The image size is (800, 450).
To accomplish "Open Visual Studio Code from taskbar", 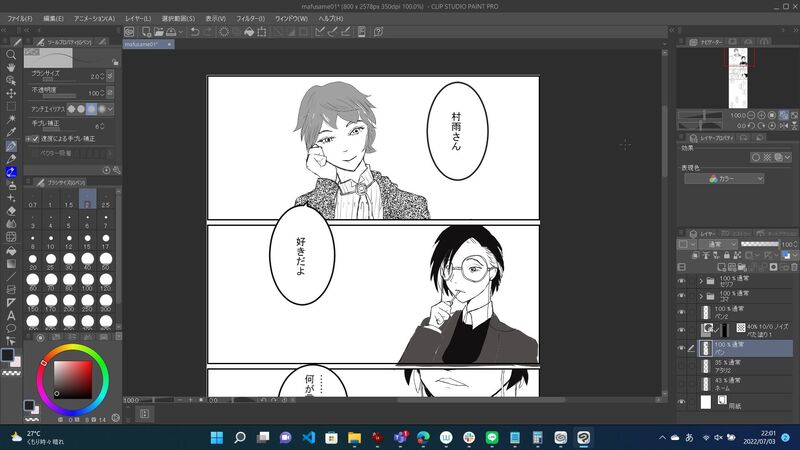I will pyautogui.click(x=308, y=437).
